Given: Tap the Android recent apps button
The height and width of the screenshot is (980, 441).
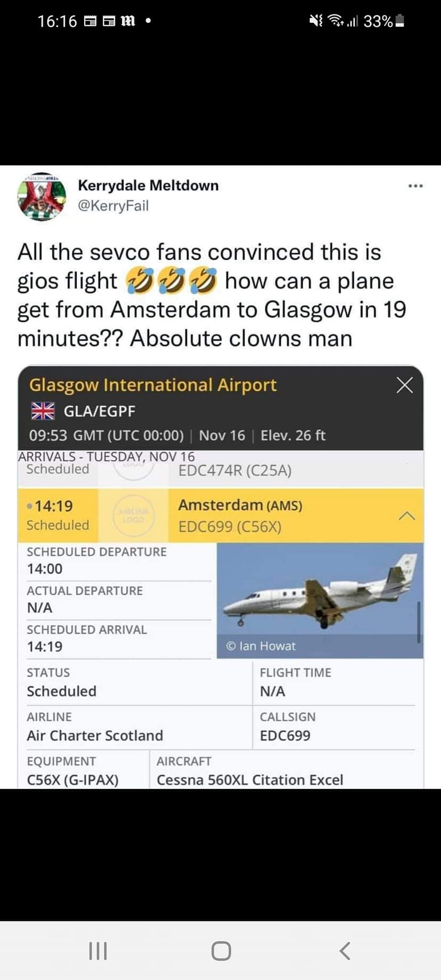Looking at the screenshot, I should [x=98, y=951].
